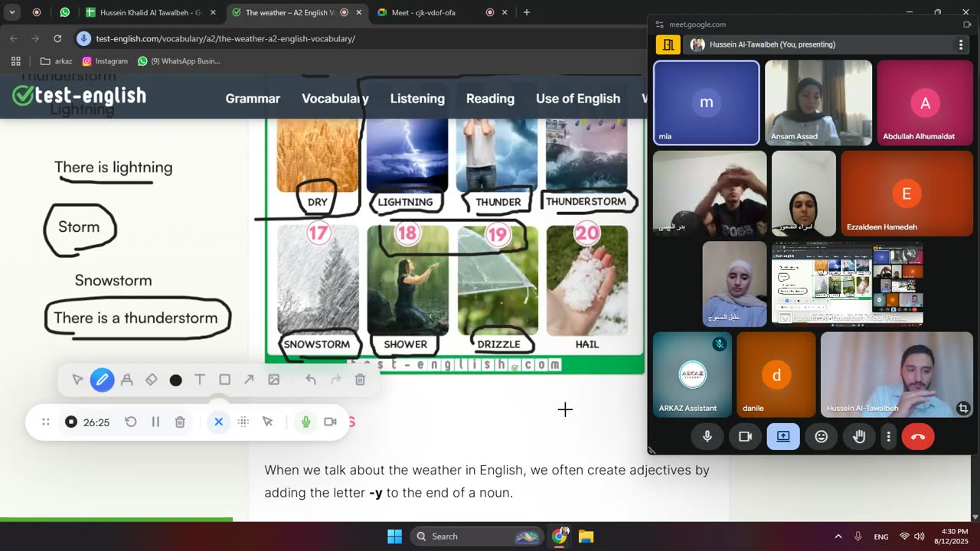Pause the recording
The image size is (980, 551).
[x=155, y=422]
